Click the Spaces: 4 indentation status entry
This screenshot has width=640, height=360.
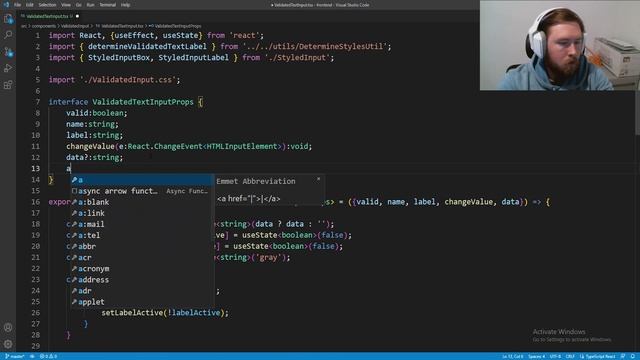537,356
